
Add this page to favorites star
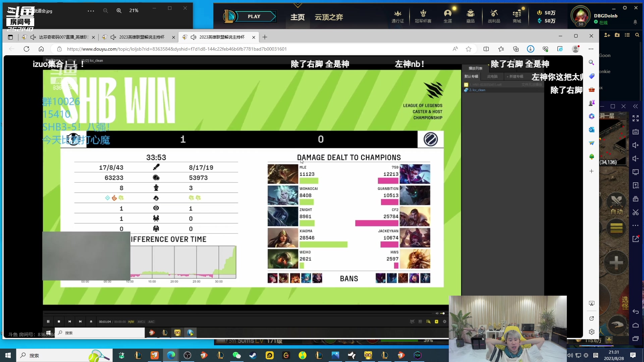[469, 49]
